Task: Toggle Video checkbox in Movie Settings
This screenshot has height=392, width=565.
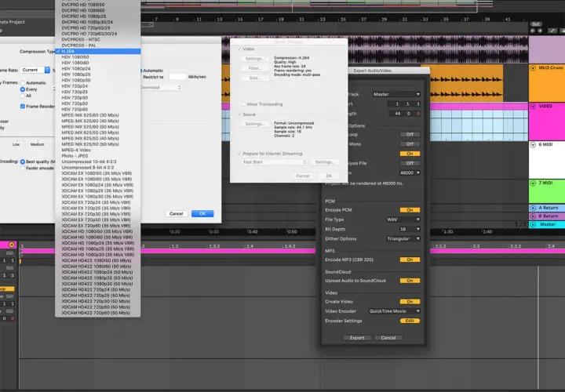Action: pos(239,49)
